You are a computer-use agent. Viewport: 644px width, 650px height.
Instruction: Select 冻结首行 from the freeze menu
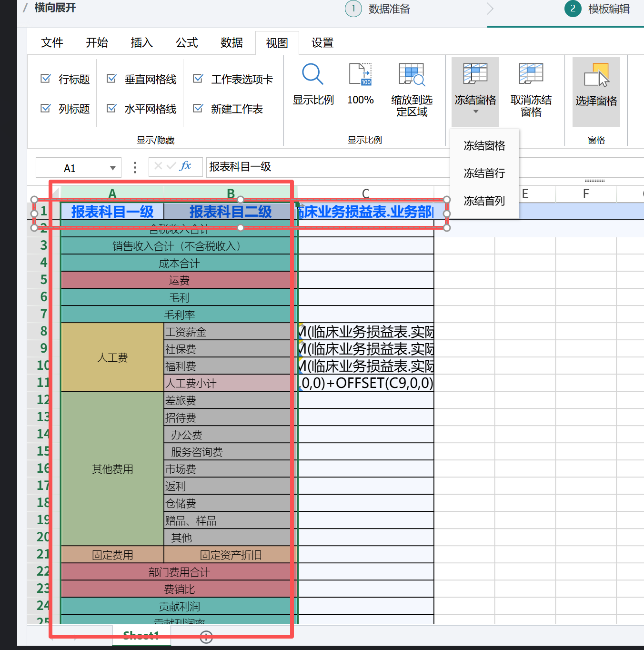tap(484, 173)
